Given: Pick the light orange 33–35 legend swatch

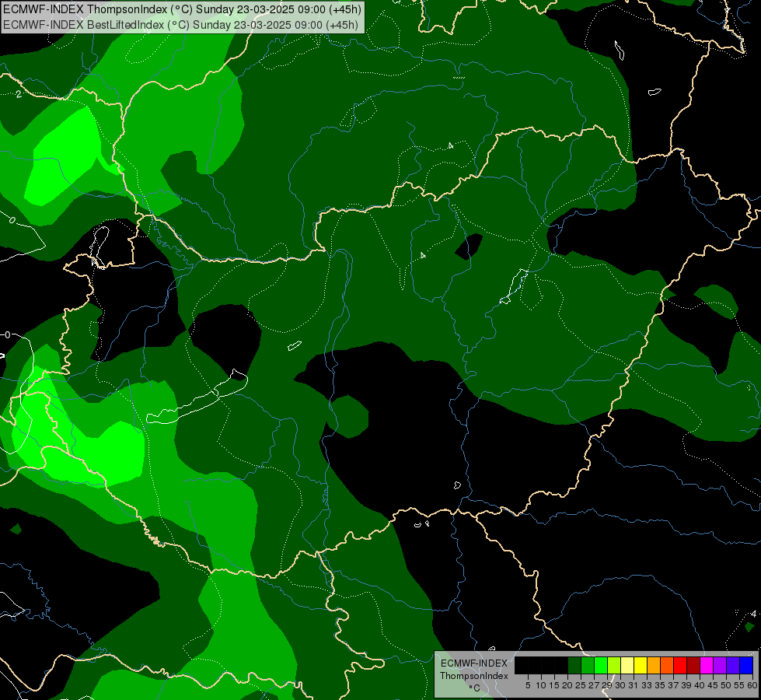Looking at the screenshot, I should point(654,665).
